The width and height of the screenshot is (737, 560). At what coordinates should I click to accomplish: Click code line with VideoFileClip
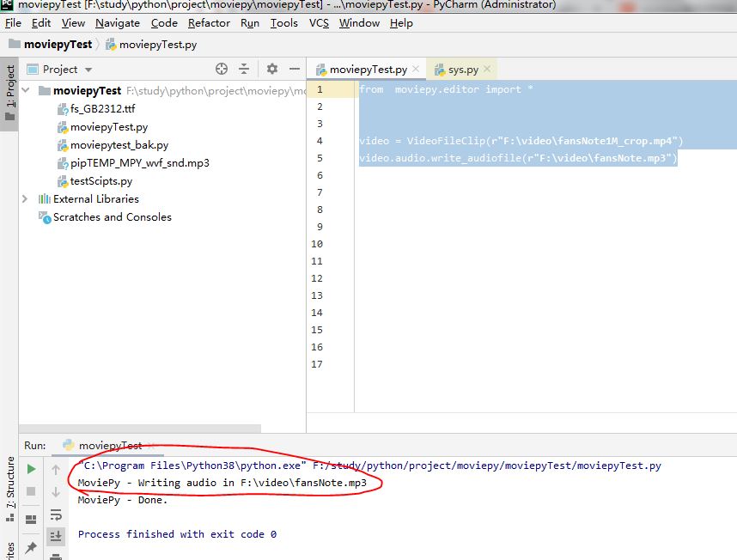[x=521, y=141]
